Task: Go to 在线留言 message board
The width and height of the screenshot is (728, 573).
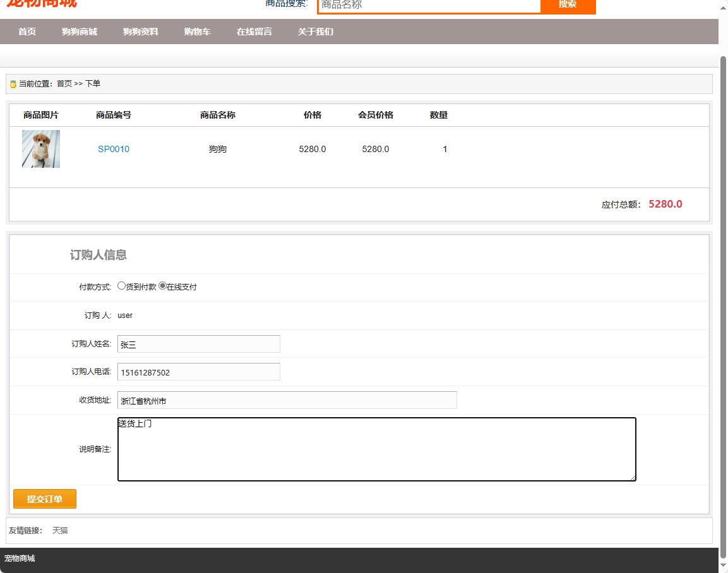Action: click(254, 30)
